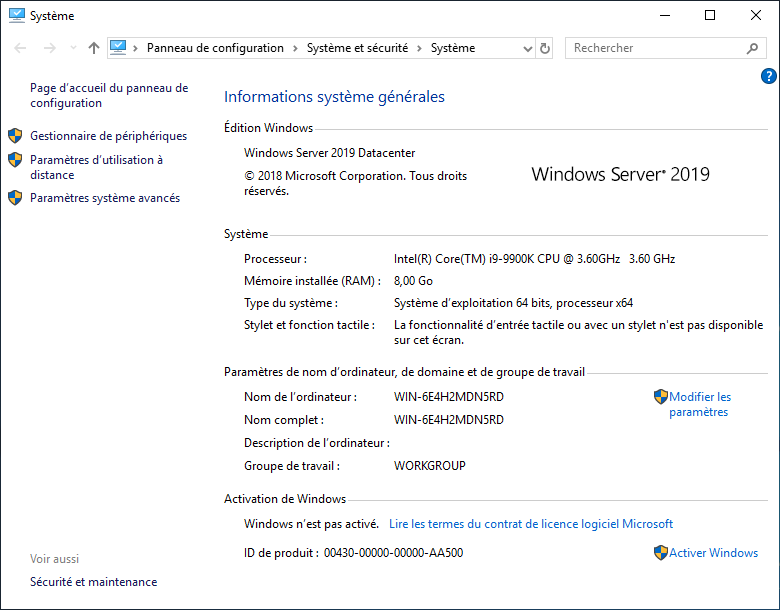The image size is (780, 610).
Task: Expand the address bar history dropdown
Action: 528,48
